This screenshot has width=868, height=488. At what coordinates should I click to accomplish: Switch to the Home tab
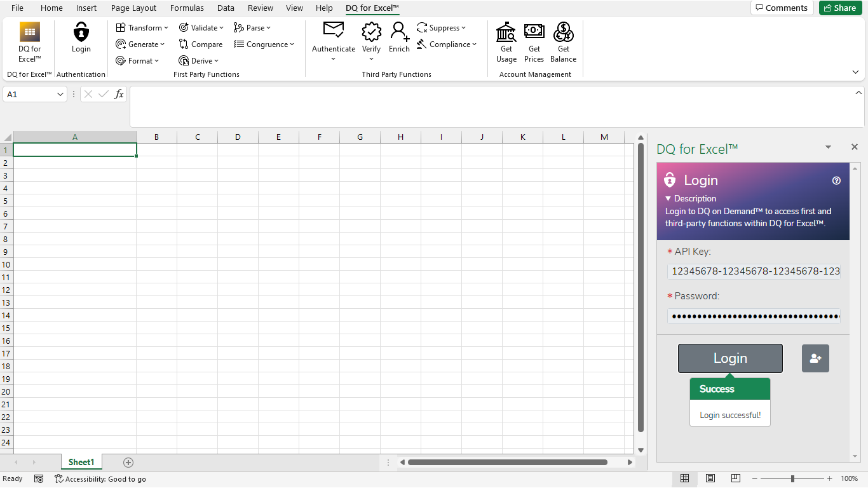51,8
